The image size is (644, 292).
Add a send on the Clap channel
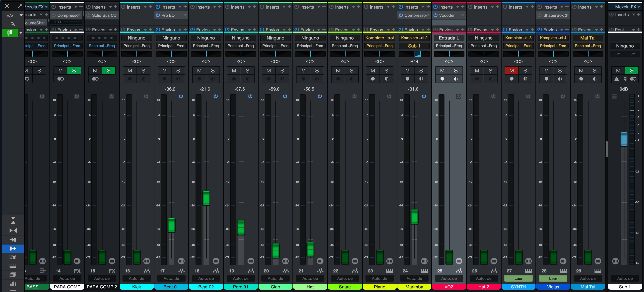289,30
